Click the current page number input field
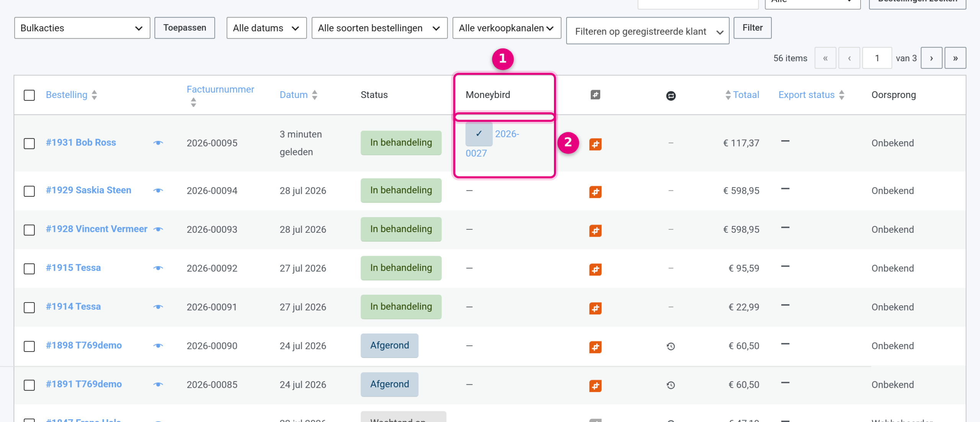The height and width of the screenshot is (422, 980). pos(877,58)
